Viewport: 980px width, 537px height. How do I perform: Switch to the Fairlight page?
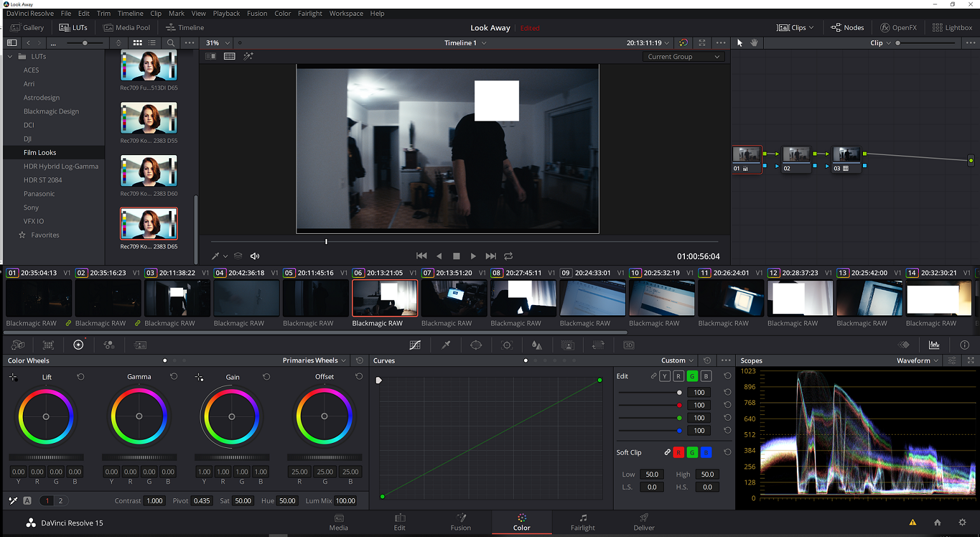(x=583, y=522)
